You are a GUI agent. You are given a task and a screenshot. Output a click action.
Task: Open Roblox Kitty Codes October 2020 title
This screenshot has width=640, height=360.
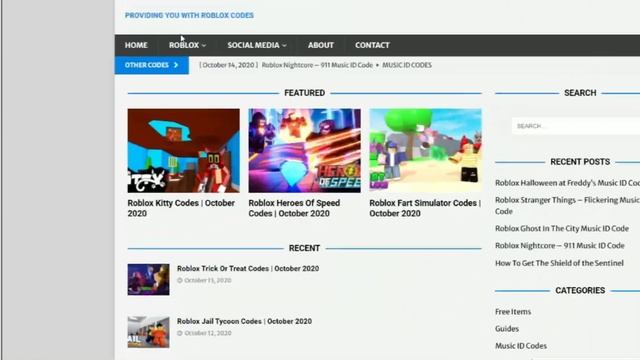[x=181, y=208]
